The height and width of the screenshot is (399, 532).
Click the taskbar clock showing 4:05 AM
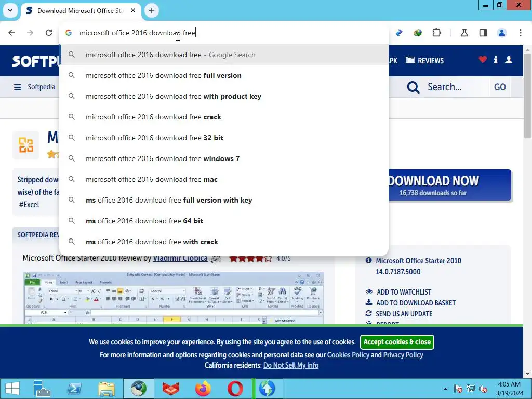(509, 389)
